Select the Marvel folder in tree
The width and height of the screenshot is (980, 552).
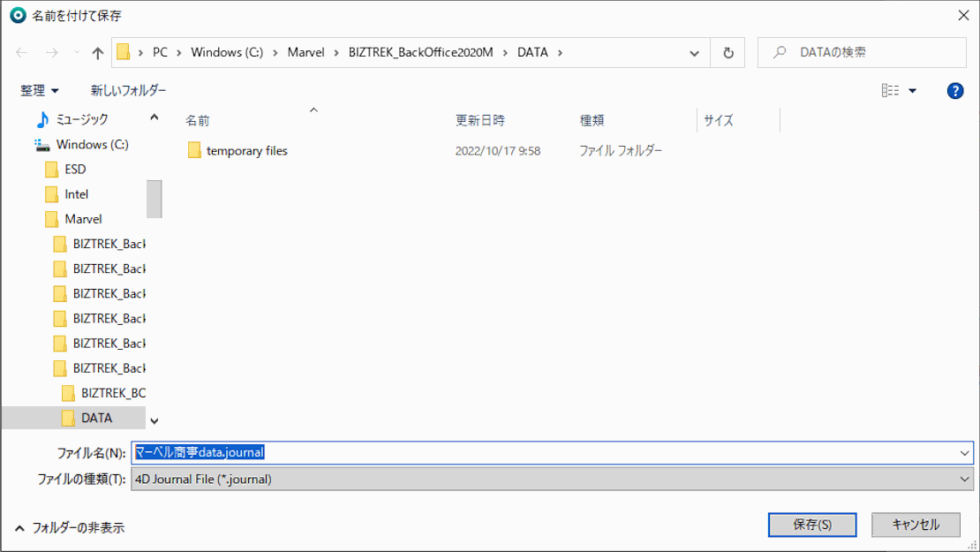click(x=83, y=219)
